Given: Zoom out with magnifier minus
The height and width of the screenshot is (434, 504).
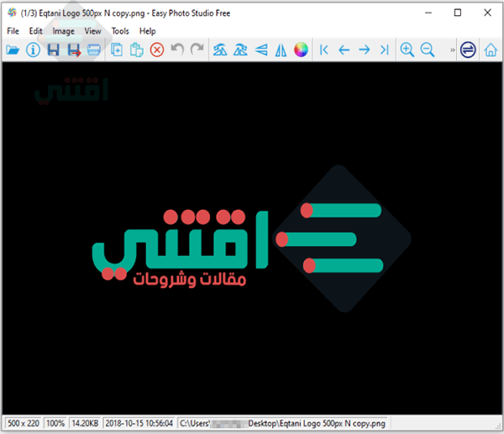Looking at the screenshot, I should point(428,50).
